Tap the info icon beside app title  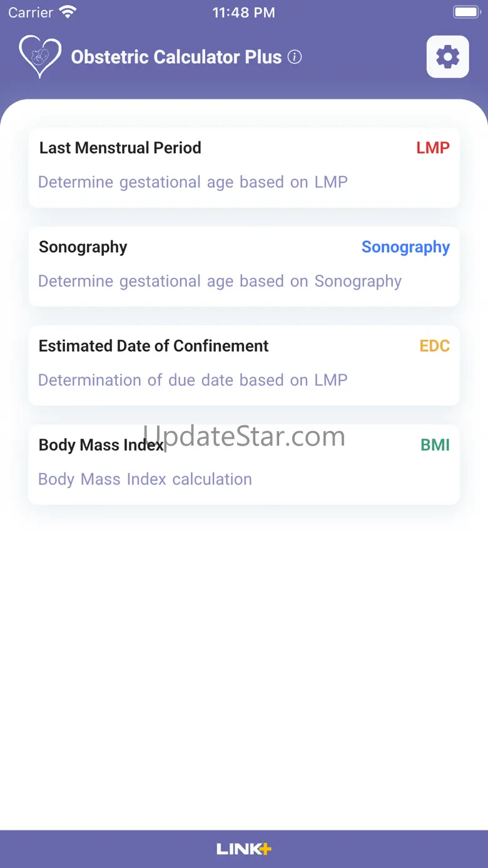(295, 57)
